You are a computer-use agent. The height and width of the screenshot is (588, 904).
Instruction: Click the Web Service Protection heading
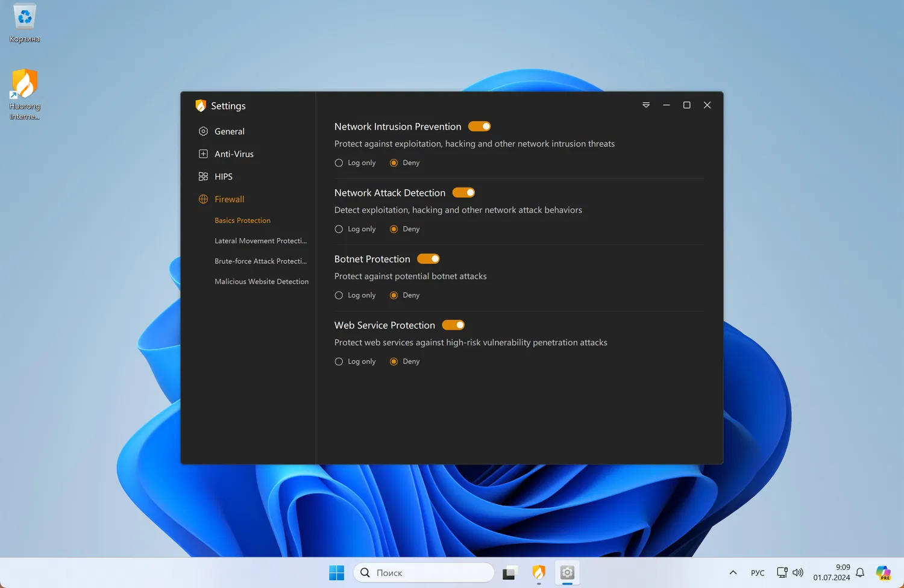385,325
